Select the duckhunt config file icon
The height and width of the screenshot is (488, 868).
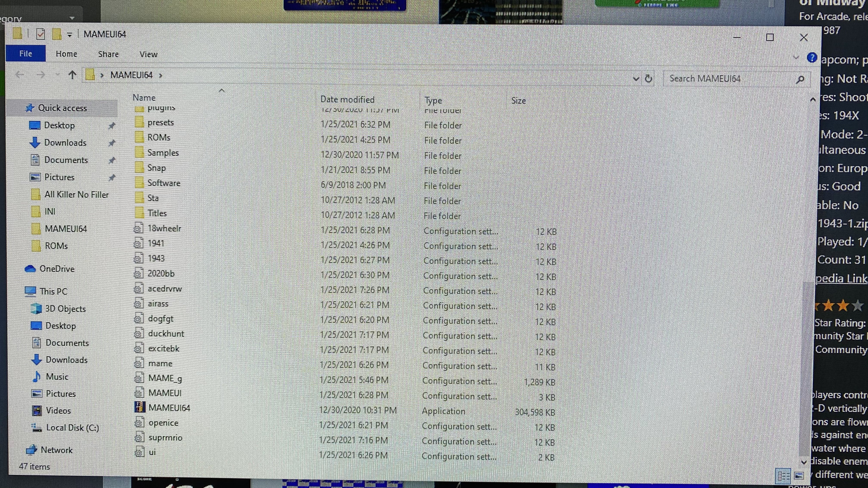[x=139, y=334]
